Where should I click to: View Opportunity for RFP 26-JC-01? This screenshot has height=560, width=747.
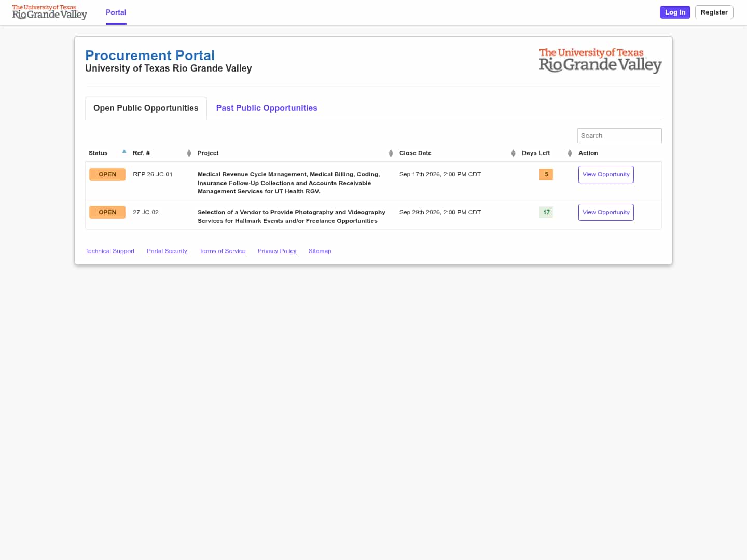(606, 174)
